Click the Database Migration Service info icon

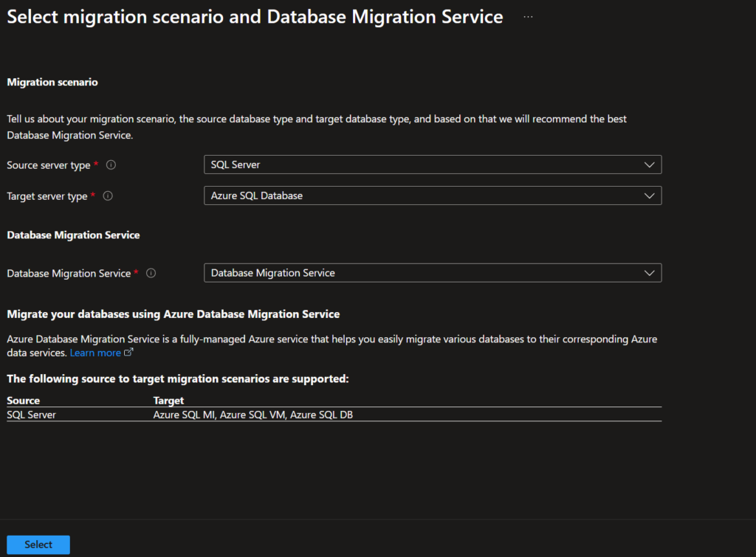pyautogui.click(x=151, y=274)
